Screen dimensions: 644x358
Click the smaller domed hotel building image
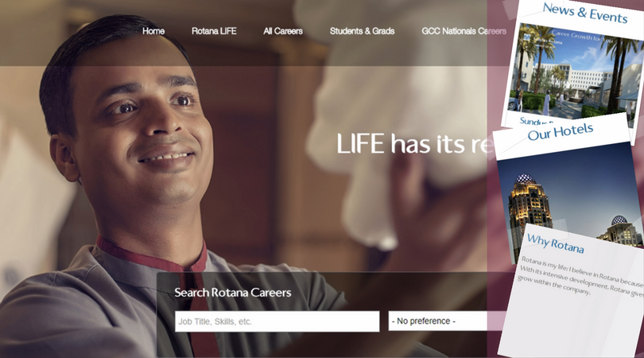(x=620, y=231)
